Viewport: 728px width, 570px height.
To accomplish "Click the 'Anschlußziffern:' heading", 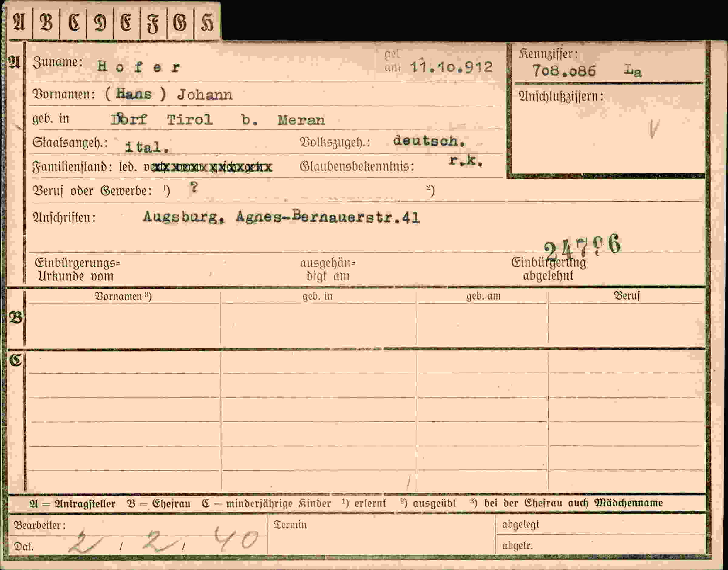I will click(x=561, y=97).
